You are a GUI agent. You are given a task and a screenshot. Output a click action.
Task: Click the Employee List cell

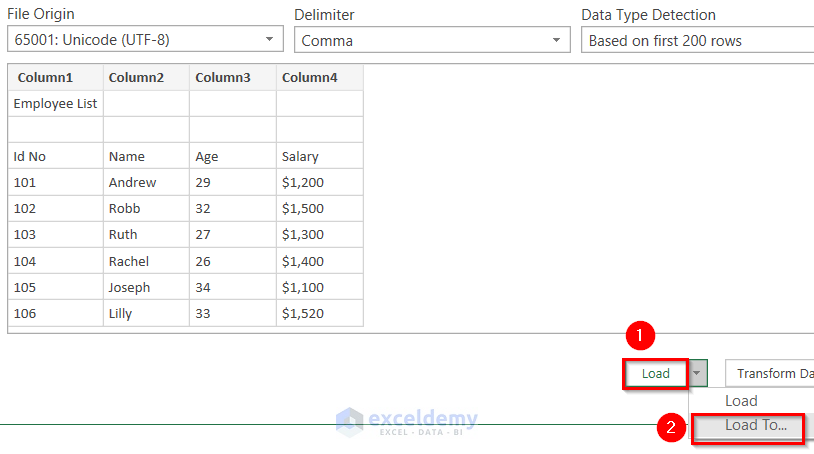tap(56, 104)
